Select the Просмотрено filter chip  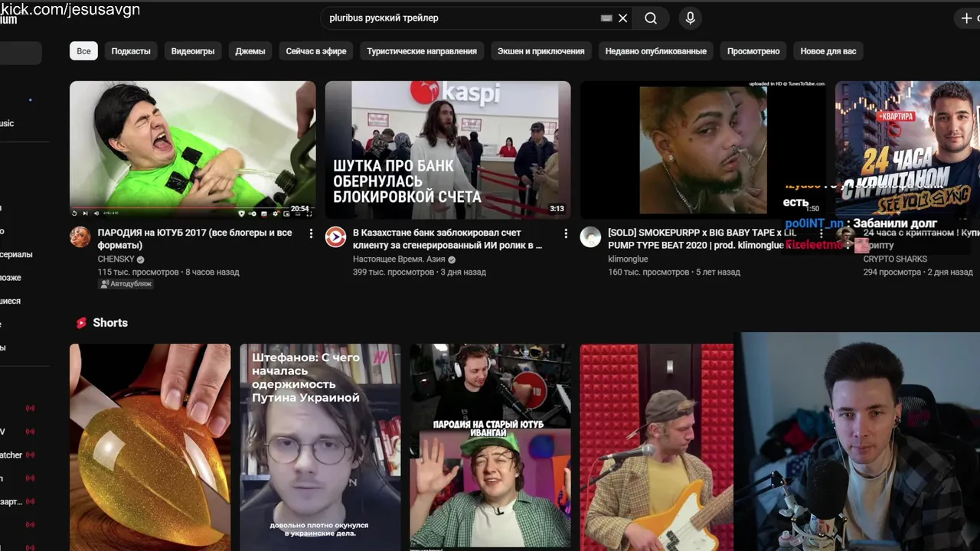coord(753,51)
